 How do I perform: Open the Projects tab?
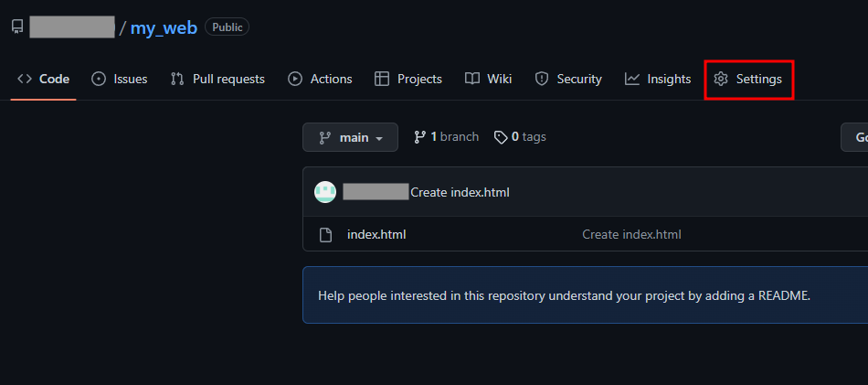(x=408, y=80)
